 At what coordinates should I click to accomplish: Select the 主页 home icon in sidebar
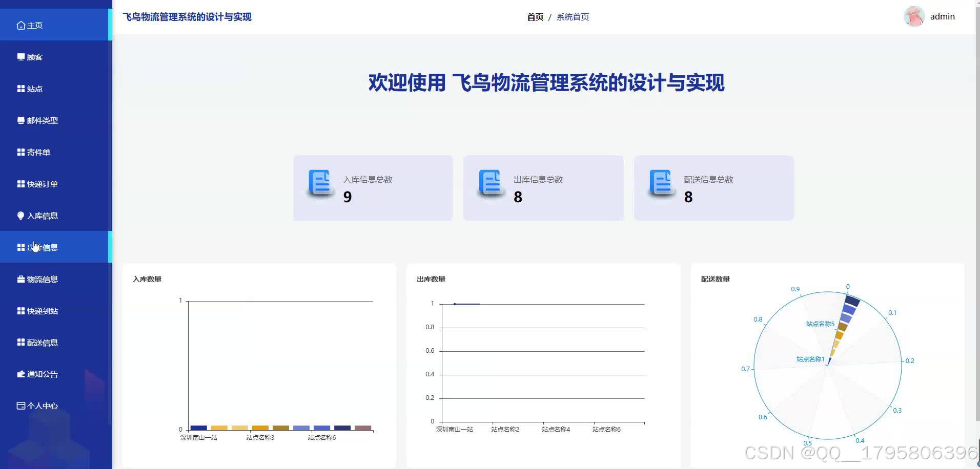(x=21, y=25)
